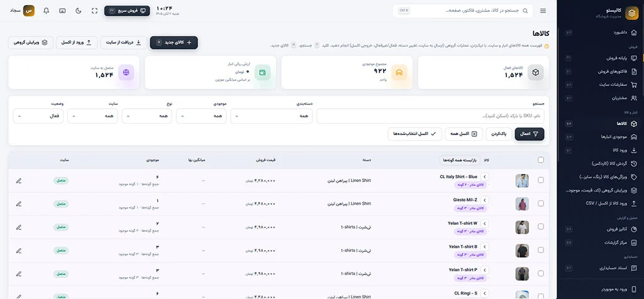Click the کالای جدید button
This screenshot has height=299, width=644.
pyautogui.click(x=174, y=42)
